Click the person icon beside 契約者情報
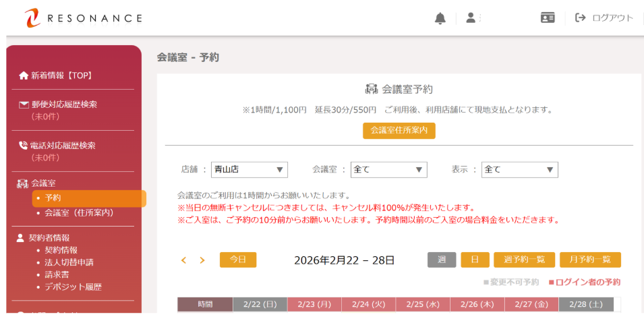644x327 pixels. pyautogui.click(x=20, y=238)
